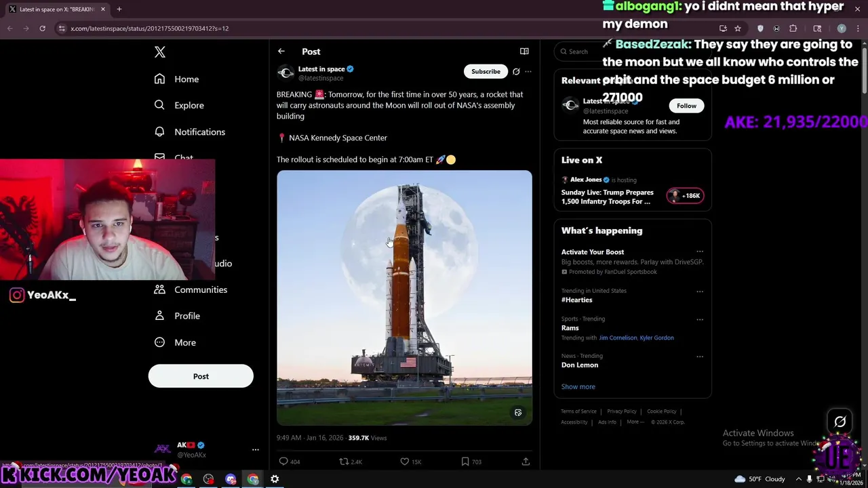868x488 pixels.
Task: Open the browser Extensions puzzle icon
Action: point(793,28)
